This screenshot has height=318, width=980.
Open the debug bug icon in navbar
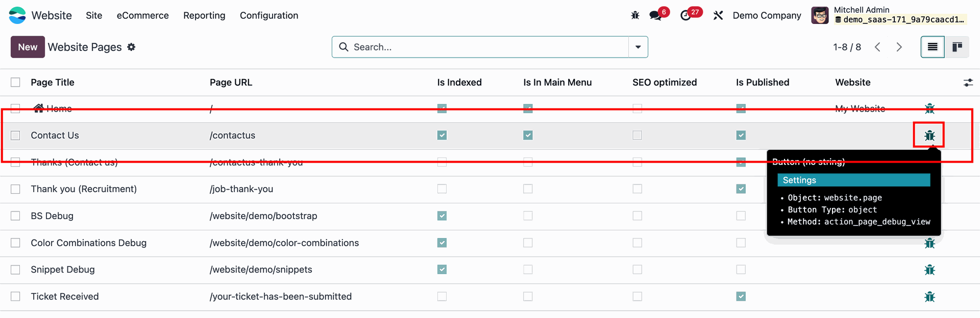(x=635, y=15)
